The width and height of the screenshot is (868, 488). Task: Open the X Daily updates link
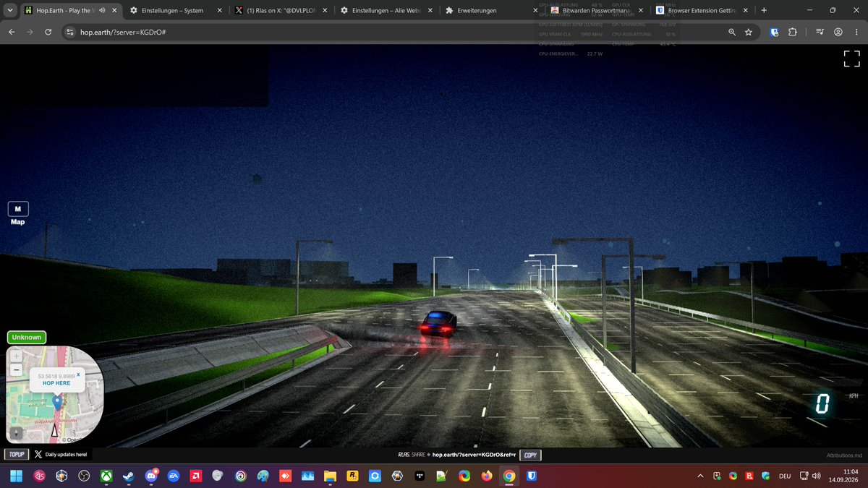point(61,455)
